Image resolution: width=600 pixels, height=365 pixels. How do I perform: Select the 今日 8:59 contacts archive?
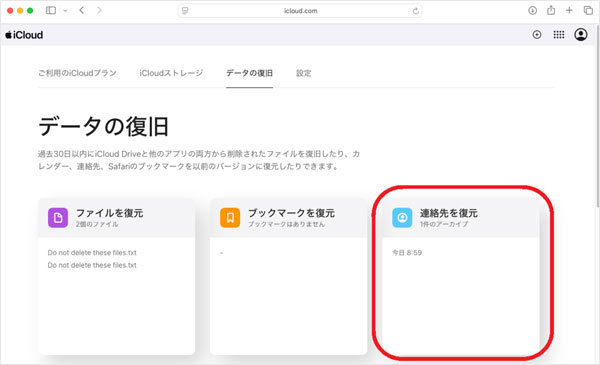[x=407, y=253]
